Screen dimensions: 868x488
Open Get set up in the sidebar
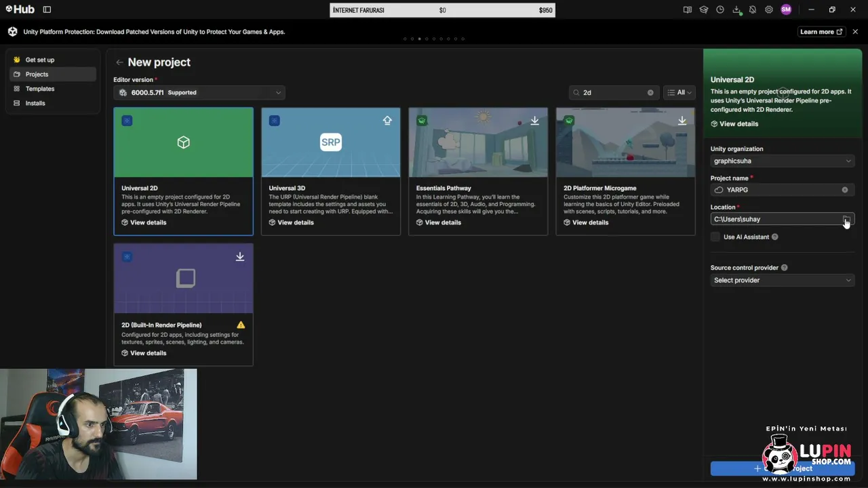pyautogui.click(x=53, y=60)
